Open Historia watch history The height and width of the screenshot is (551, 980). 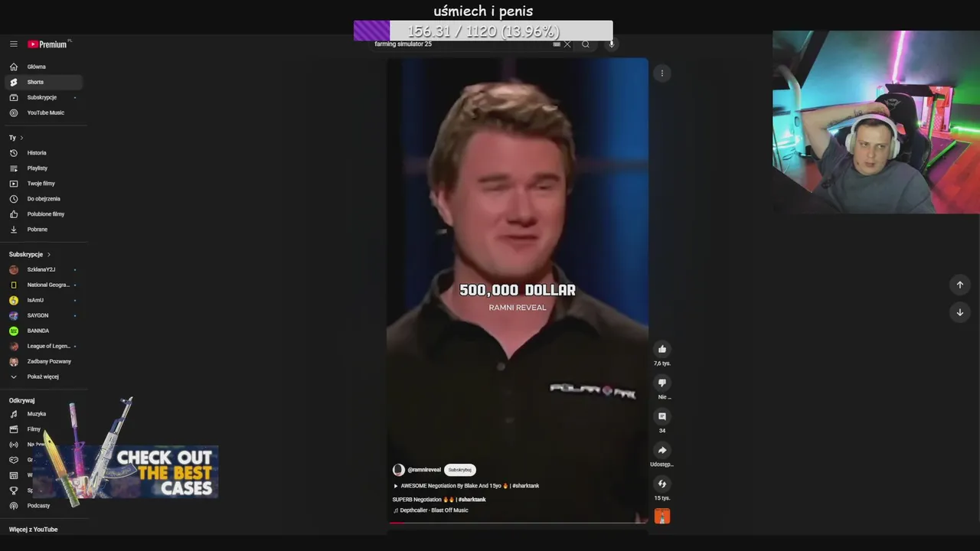43,153
